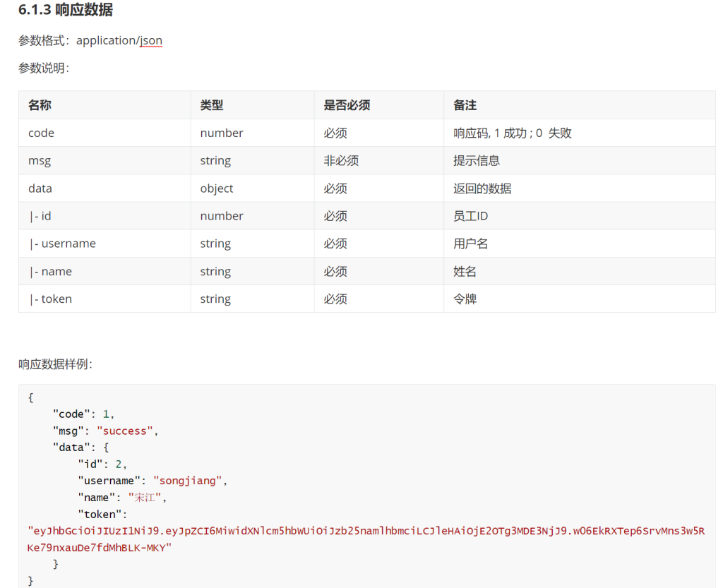Image resolution: width=723 pixels, height=588 pixels.
Task: Click the "响应数据样例" label
Action: [x=55, y=364]
